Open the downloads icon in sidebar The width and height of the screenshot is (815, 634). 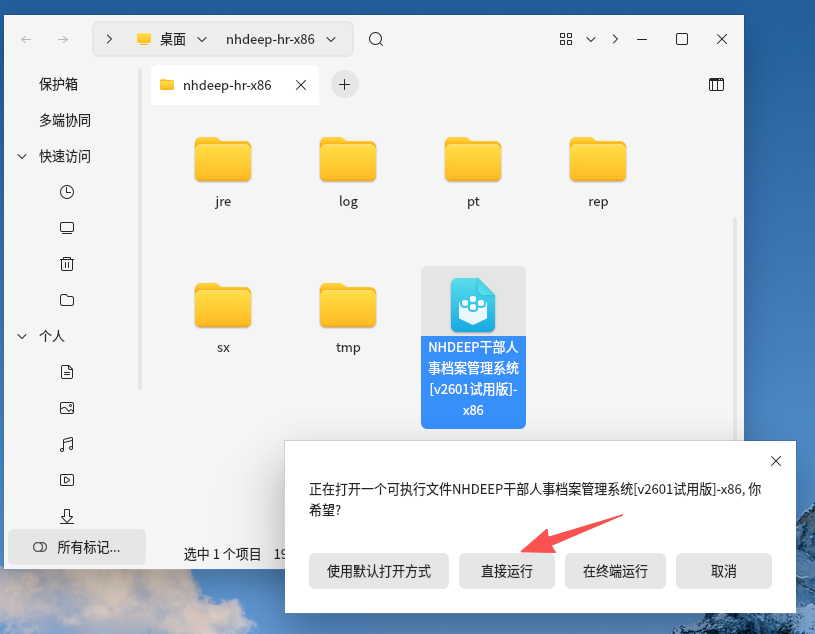67,516
